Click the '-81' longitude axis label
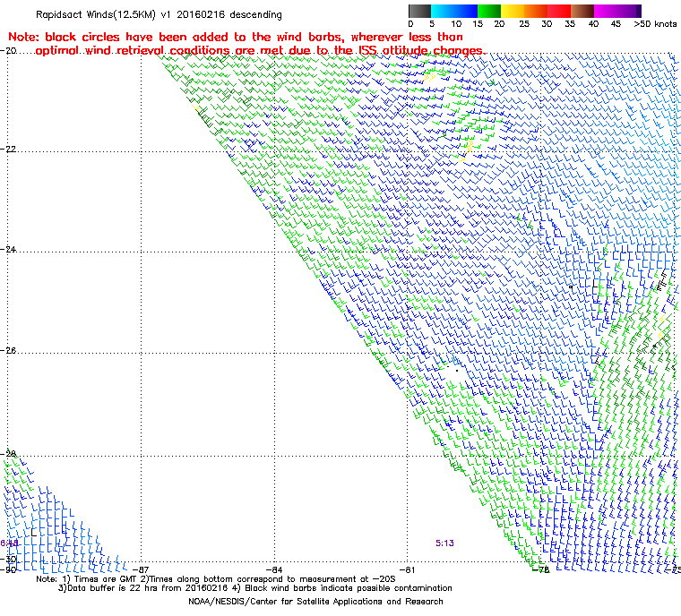Screen dimensions: 681x616 coord(407,569)
